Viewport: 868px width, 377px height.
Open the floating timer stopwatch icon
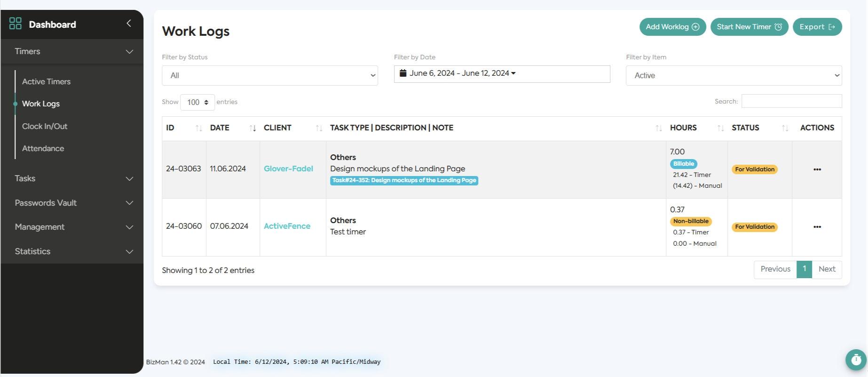(x=856, y=360)
